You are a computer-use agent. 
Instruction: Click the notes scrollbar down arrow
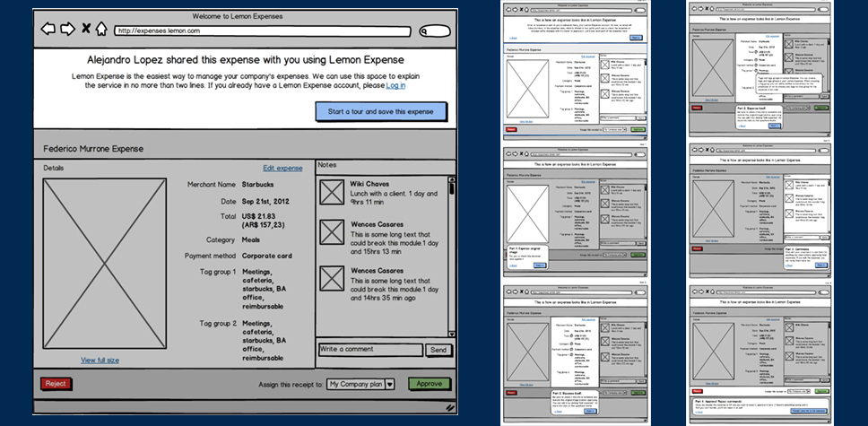[x=452, y=333]
